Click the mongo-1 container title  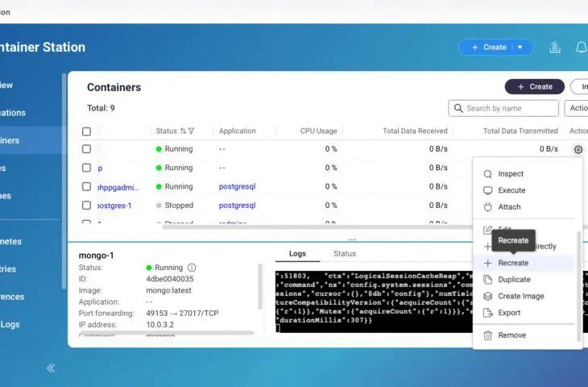click(96, 256)
